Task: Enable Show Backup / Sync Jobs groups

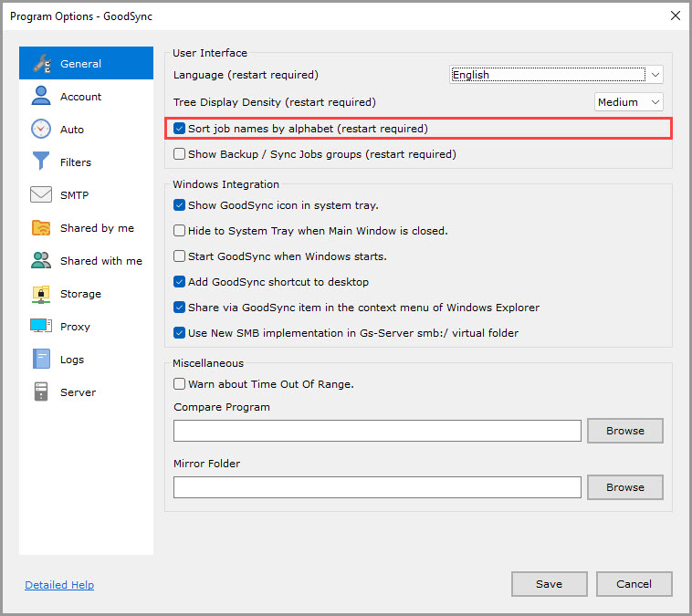Action: click(x=179, y=154)
